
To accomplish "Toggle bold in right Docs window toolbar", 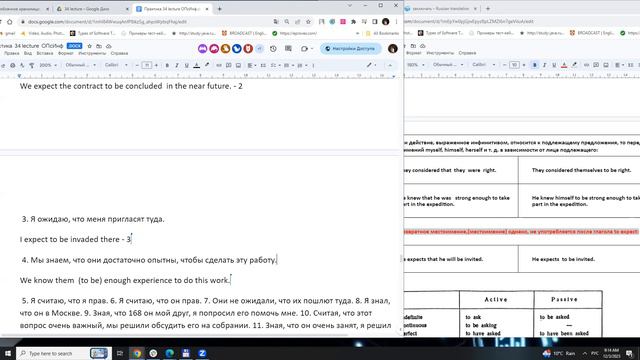I will [535, 65].
